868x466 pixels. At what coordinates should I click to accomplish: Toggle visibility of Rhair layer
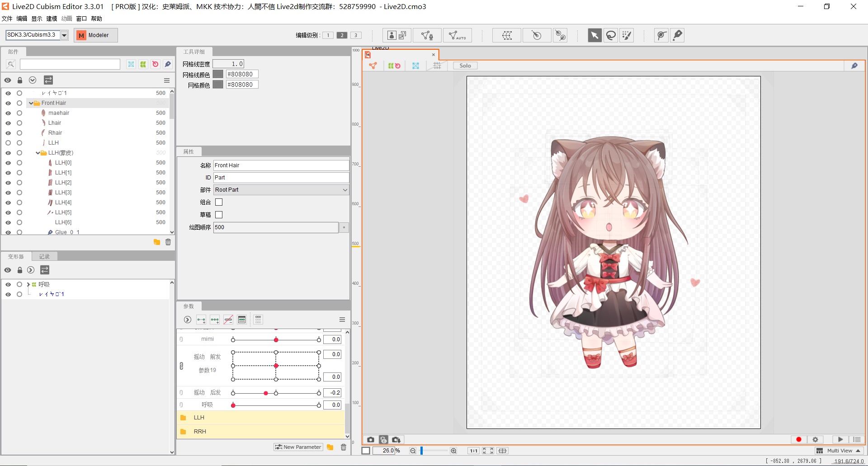(8, 133)
